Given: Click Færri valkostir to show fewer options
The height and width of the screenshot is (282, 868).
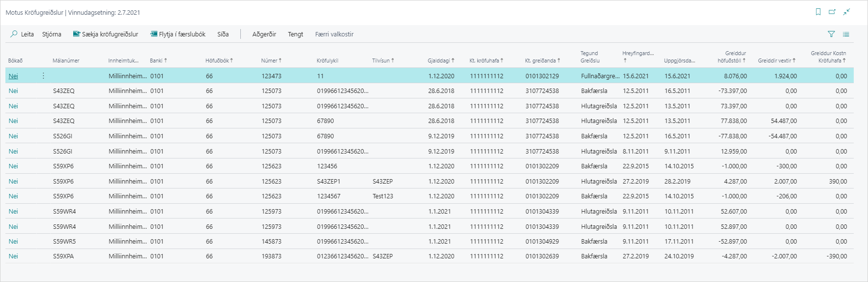Looking at the screenshot, I should (334, 34).
